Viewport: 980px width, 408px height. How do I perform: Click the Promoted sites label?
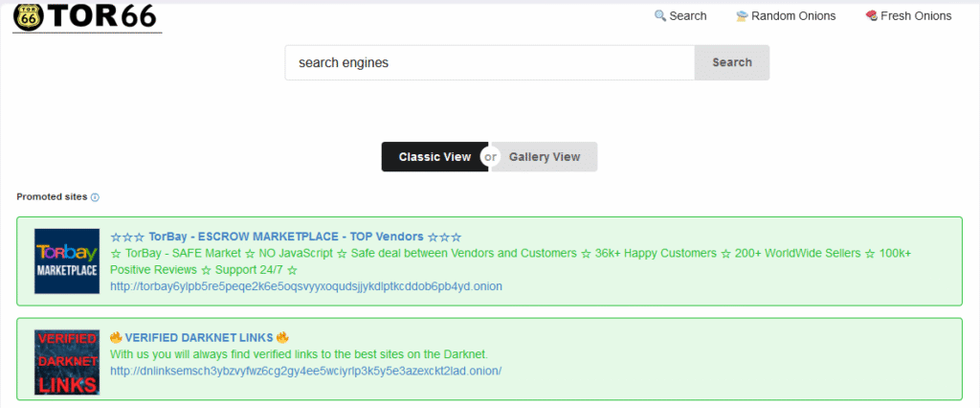[x=52, y=197]
